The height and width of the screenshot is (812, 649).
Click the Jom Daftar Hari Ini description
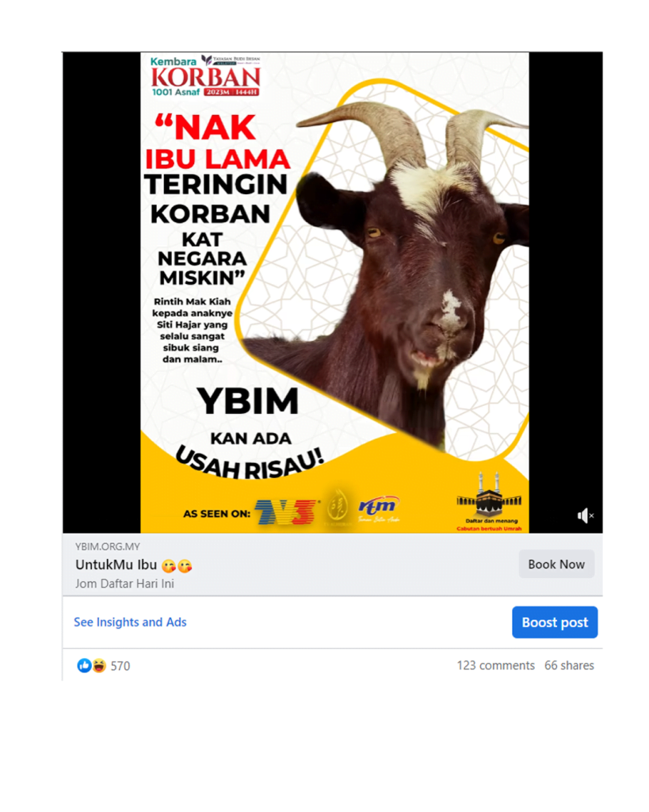124,584
